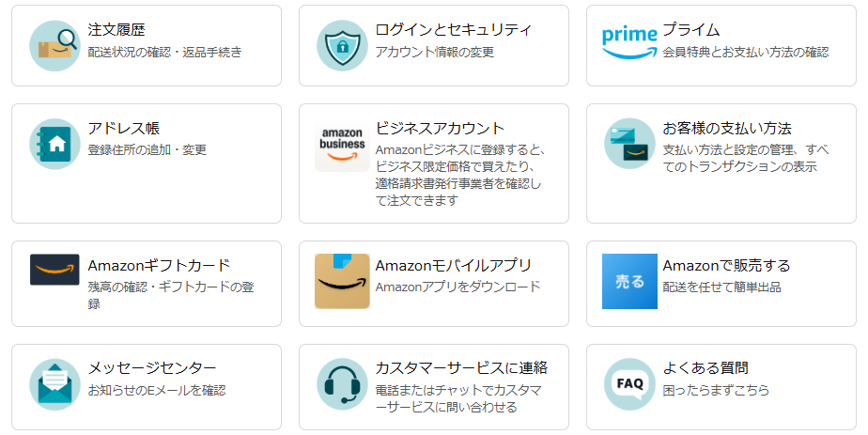The image size is (868, 435).
Task: Open カスタマーサービスに連絡 page
Action: [461, 368]
